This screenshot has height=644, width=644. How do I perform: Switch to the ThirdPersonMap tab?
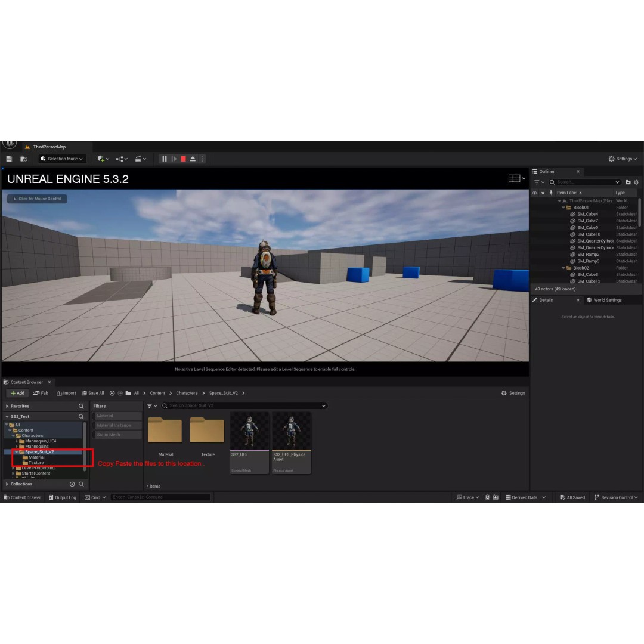click(x=49, y=147)
